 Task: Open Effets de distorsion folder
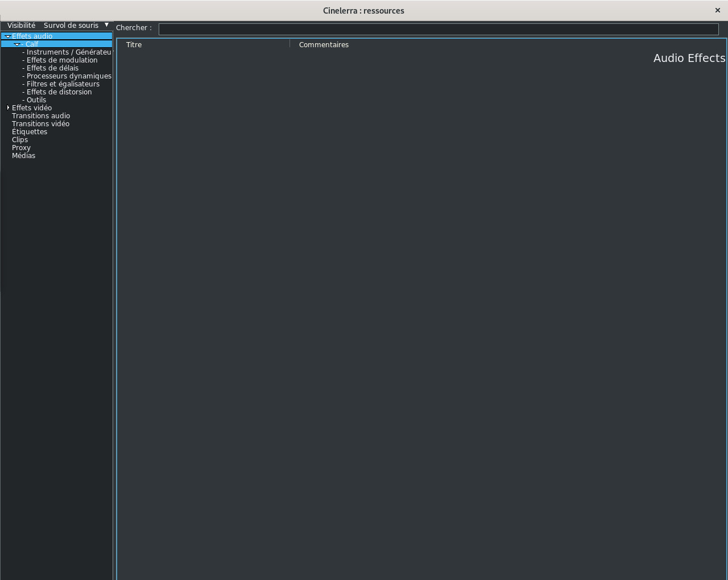pos(59,92)
